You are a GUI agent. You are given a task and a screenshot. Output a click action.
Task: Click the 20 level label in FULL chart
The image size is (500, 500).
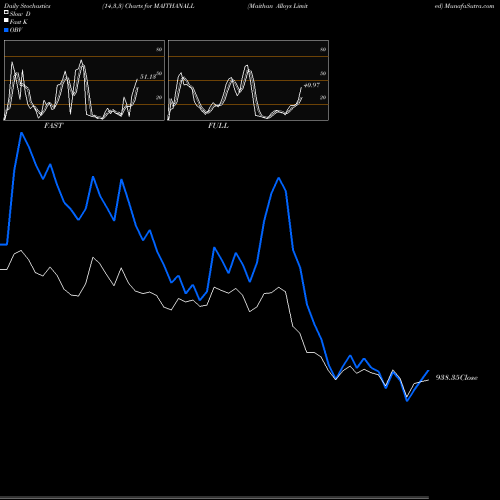point(323,97)
